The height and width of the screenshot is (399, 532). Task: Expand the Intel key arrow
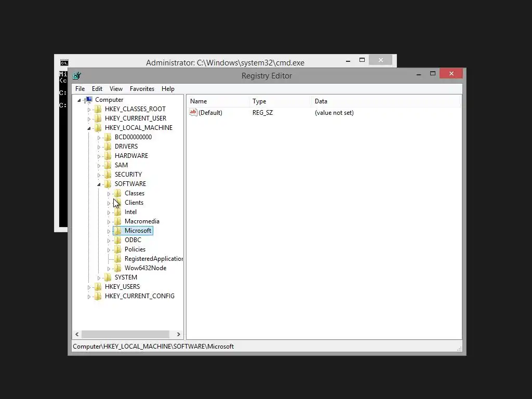(x=109, y=212)
